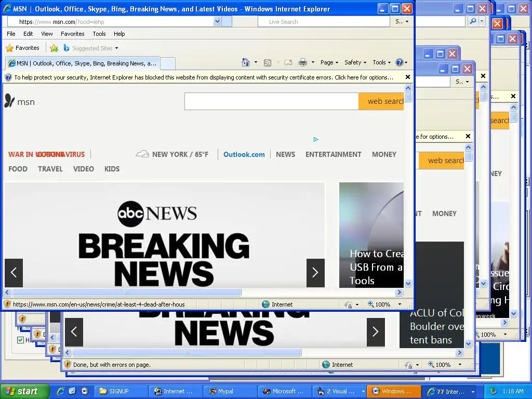Click the 1:18 AM clock in the tray
Viewport: 532px width, 399px height.
513,391
